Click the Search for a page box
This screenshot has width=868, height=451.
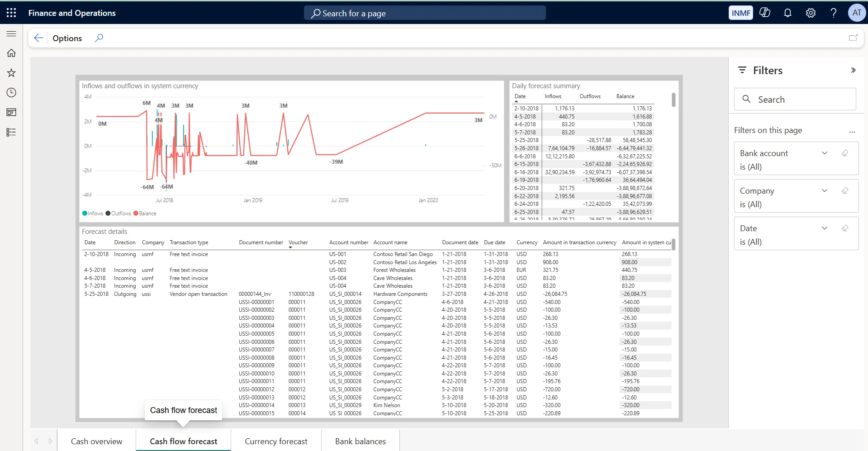425,13
